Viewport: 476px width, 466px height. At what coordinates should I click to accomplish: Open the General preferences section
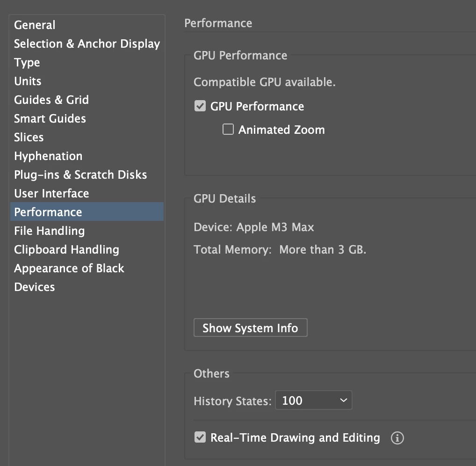pos(35,25)
